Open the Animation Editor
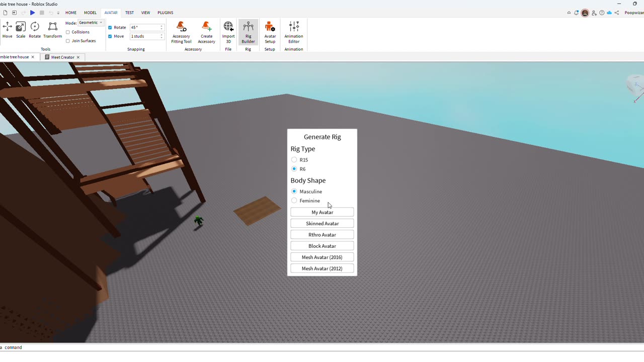The width and height of the screenshot is (644, 362). coord(294,32)
